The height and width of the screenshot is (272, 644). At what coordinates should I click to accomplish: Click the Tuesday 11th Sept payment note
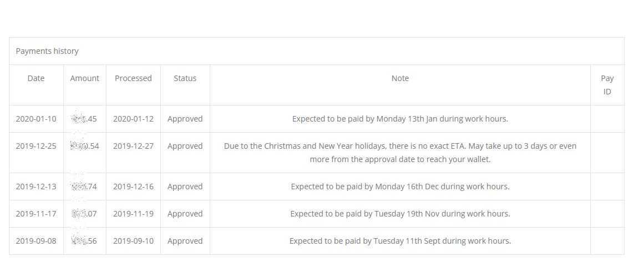coord(400,241)
